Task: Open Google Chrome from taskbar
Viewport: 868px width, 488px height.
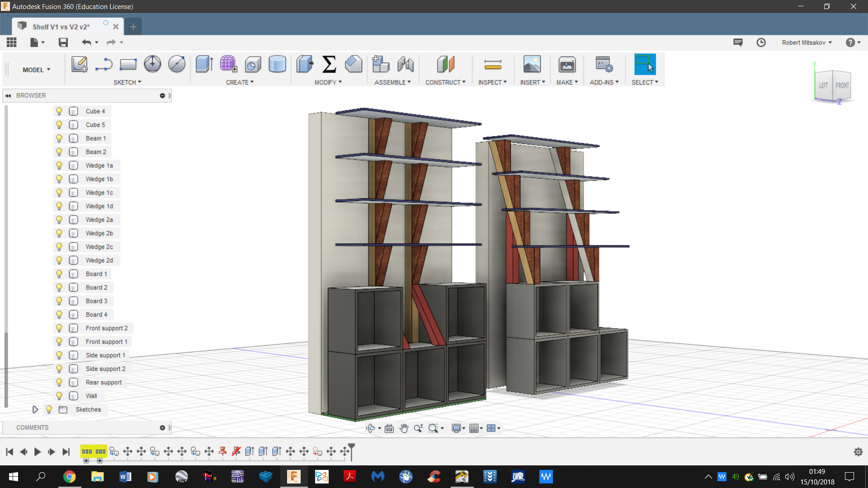Action: tap(69, 477)
